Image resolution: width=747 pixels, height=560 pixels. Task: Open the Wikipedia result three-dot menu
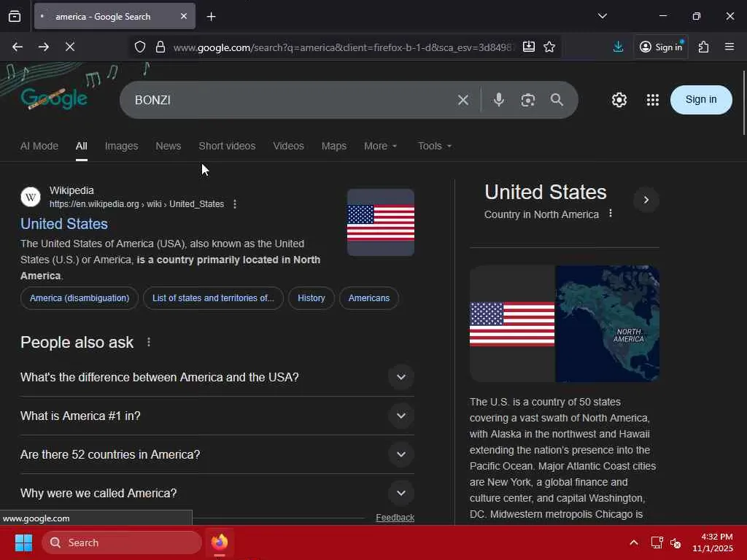[234, 204]
